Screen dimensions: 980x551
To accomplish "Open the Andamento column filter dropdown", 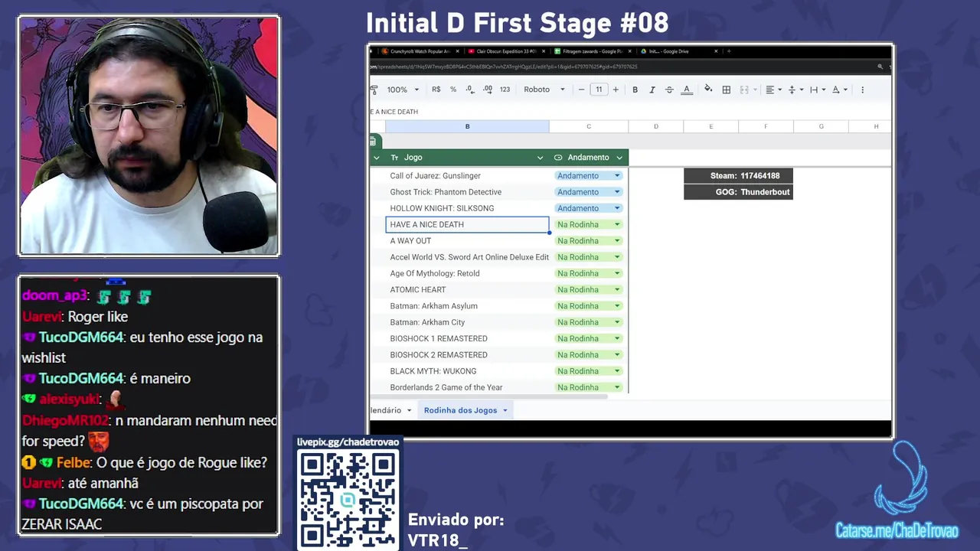I will 619,158.
